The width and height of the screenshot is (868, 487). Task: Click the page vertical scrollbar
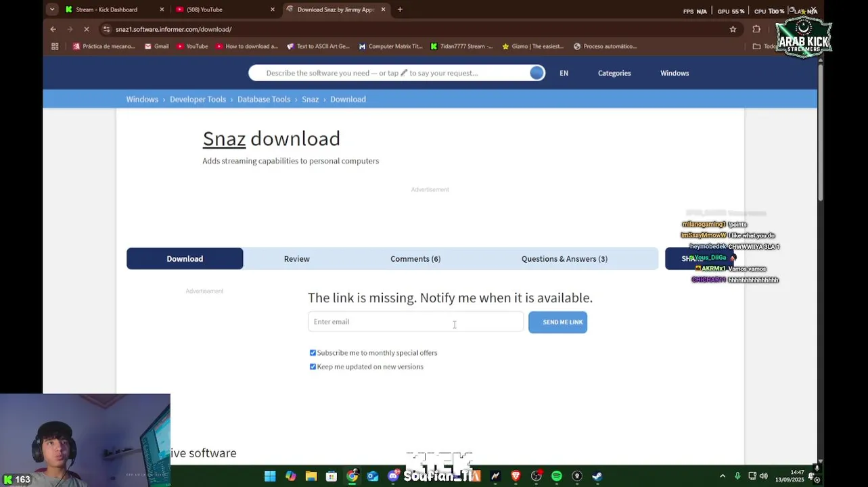(x=820, y=132)
